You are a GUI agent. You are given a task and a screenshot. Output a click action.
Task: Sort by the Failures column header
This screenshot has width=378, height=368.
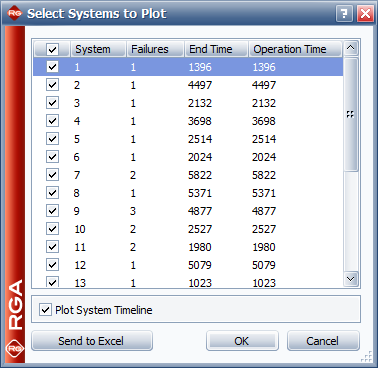pyautogui.click(x=155, y=49)
